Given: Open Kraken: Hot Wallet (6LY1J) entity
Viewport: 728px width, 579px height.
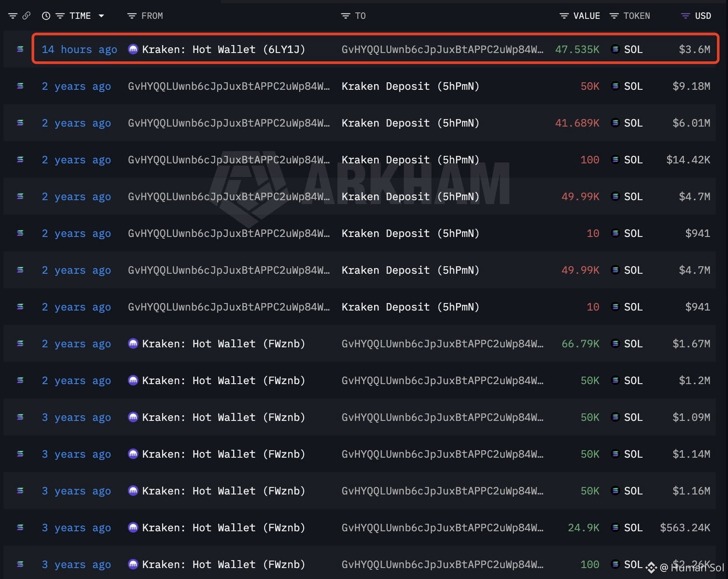Looking at the screenshot, I should coord(223,49).
